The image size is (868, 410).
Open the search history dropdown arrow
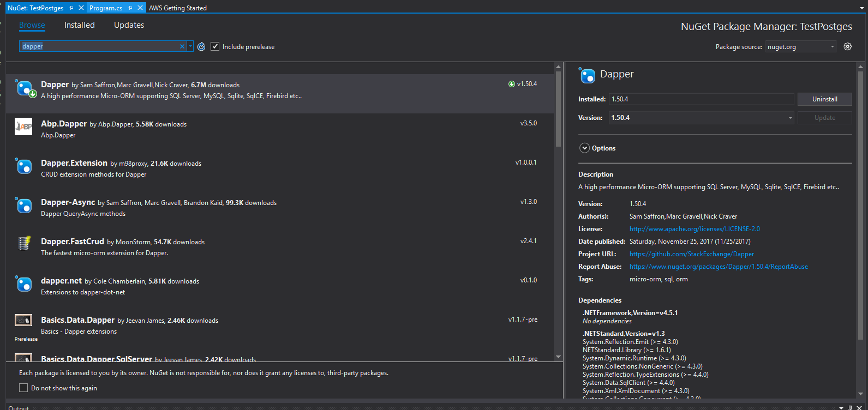190,46
